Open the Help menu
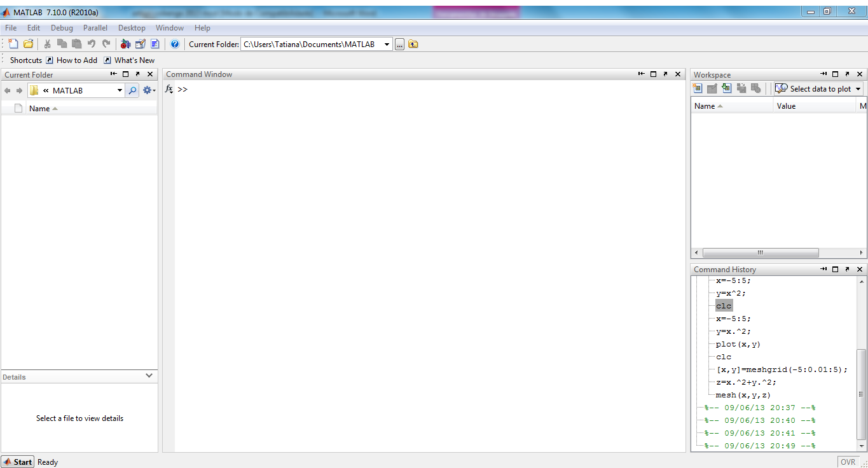 click(x=202, y=28)
